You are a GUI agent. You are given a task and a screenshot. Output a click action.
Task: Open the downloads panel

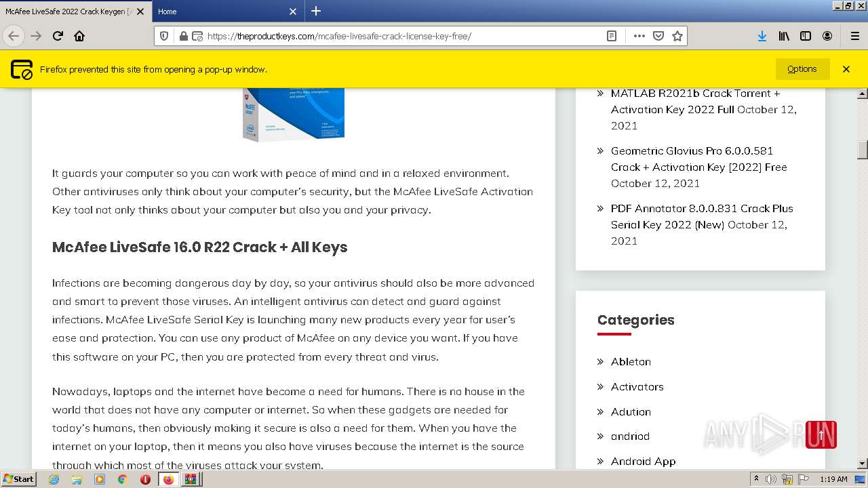(x=762, y=36)
